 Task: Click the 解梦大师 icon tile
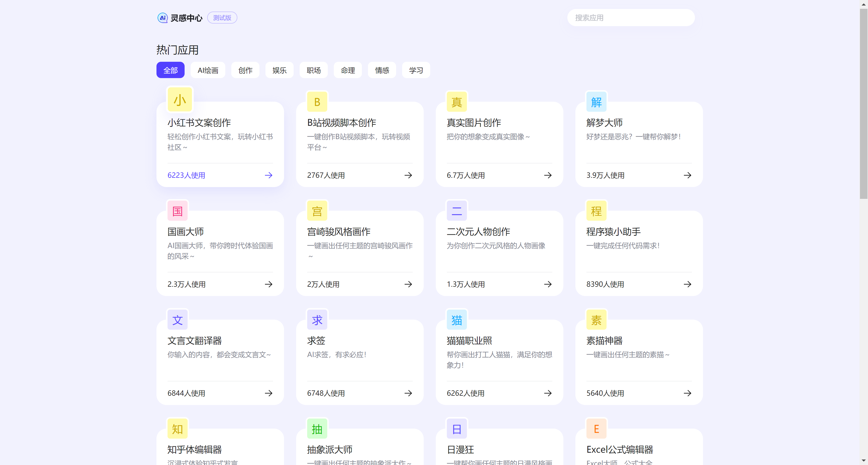596,102
